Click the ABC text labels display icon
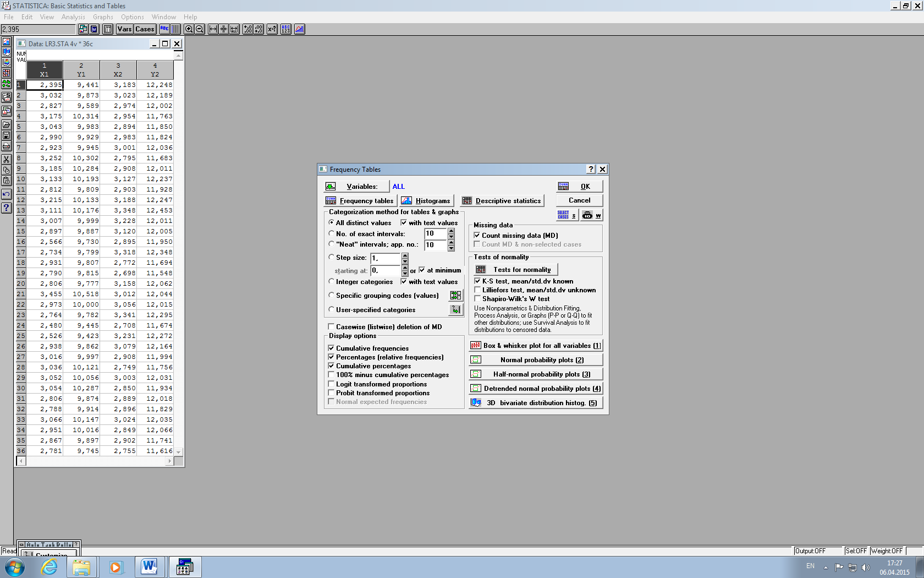 click(164, 29)
